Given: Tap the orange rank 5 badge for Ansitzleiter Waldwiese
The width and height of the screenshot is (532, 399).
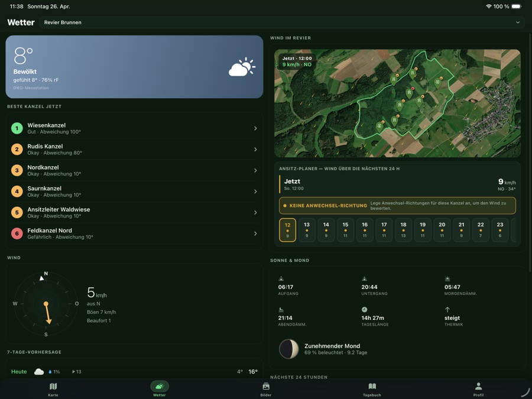Looking at the screenshot, I should pyautogui.click(x=17, y=212).
